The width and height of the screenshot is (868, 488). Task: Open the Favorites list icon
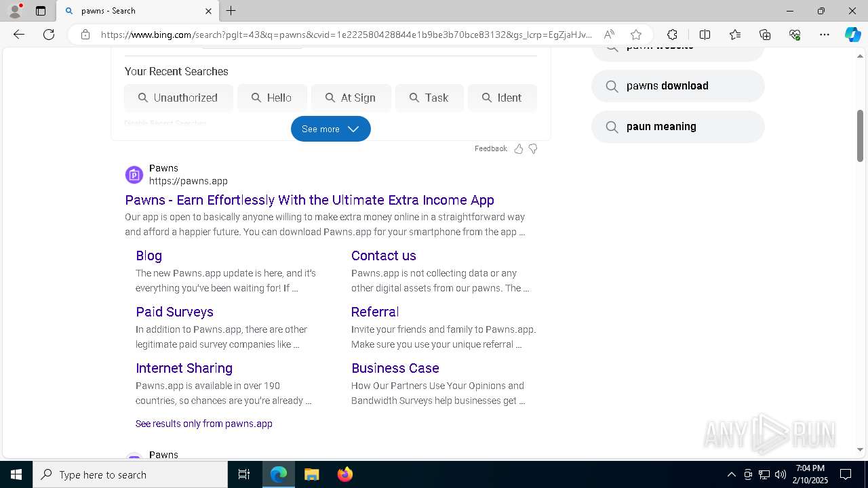[735, 35]
